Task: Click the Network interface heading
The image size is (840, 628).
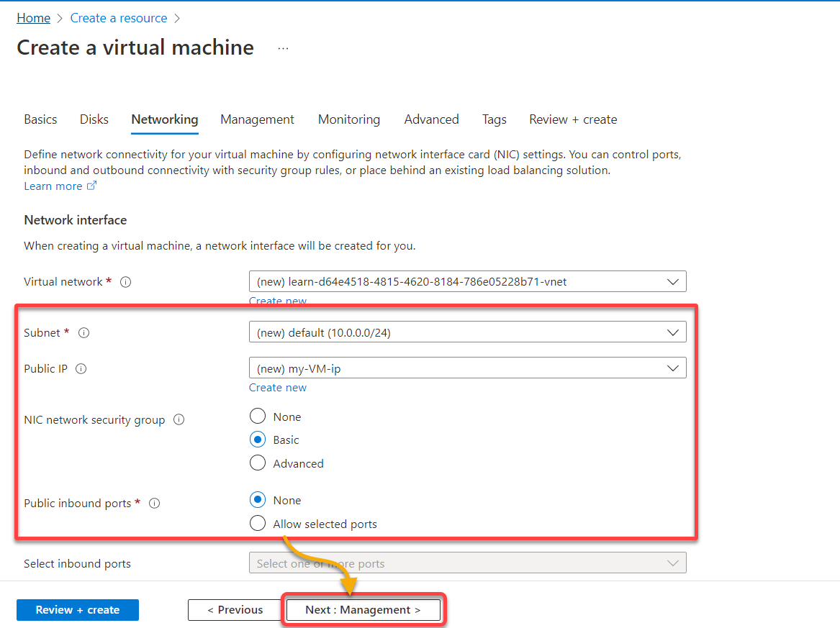Action: [76, 220]
